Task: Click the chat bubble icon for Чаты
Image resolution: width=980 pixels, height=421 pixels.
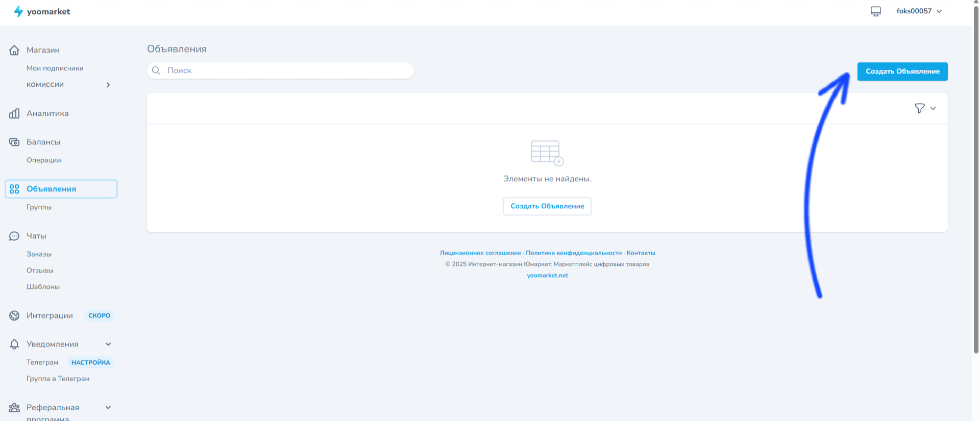Action: [x=14, y=236]
